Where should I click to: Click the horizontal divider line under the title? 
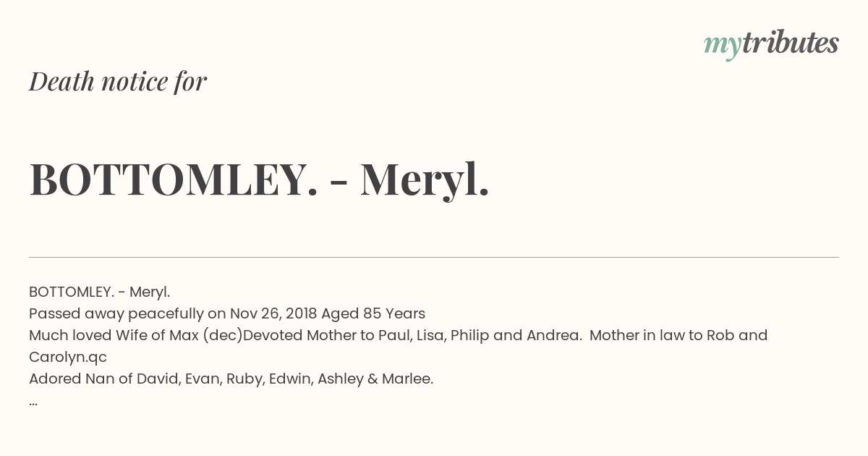[x=434, y=257]
